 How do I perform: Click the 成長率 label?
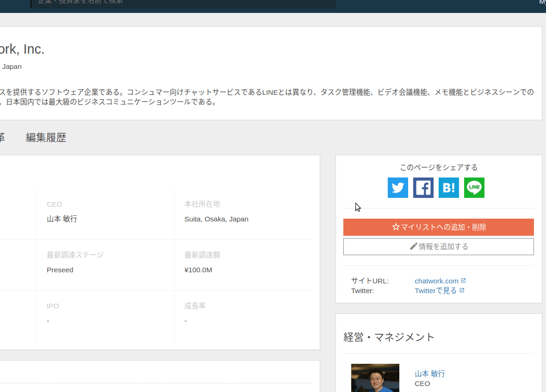(x=195, y=306)
